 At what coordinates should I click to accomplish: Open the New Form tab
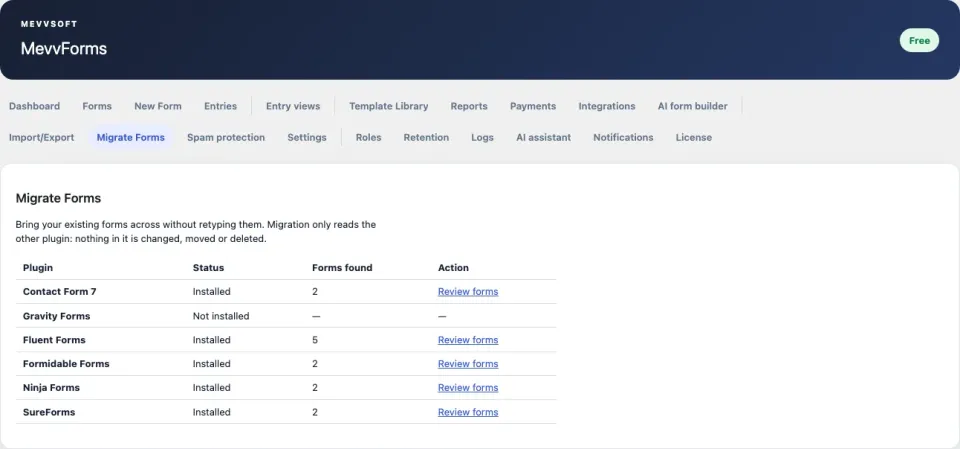pos(158,106)
